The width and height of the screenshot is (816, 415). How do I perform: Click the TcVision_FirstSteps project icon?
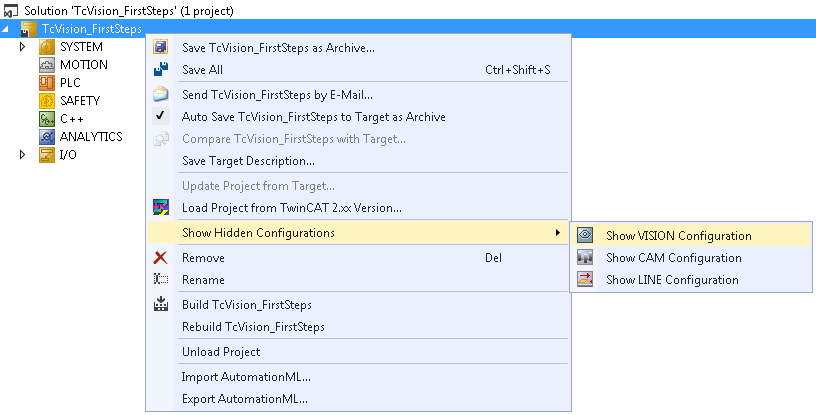click(x=29, y=29)
